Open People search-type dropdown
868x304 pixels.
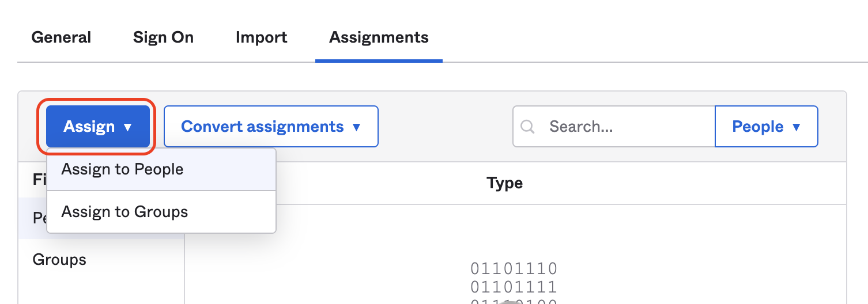pyautogui.click(x=757, y=127)
